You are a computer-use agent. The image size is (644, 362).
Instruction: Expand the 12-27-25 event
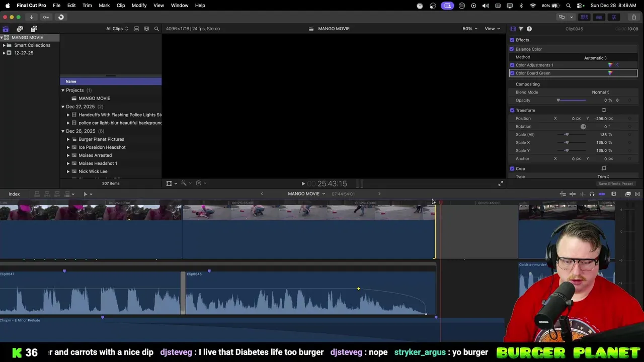click(4, 53)
